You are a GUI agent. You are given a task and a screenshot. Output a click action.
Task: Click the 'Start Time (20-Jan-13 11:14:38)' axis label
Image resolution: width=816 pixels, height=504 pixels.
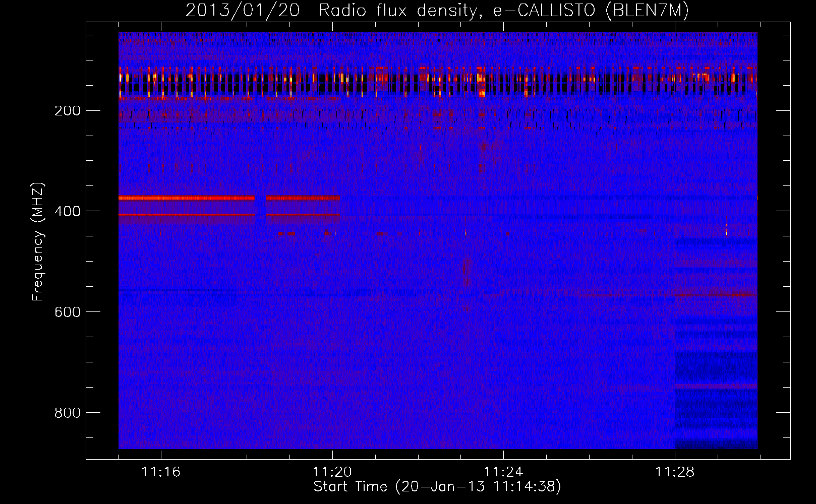[437, 487]
